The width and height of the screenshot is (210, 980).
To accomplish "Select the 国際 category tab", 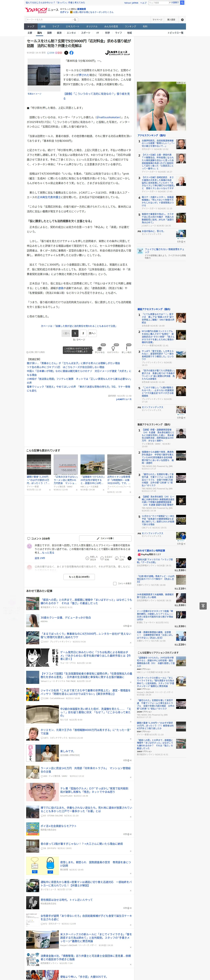I will point(50,33).
